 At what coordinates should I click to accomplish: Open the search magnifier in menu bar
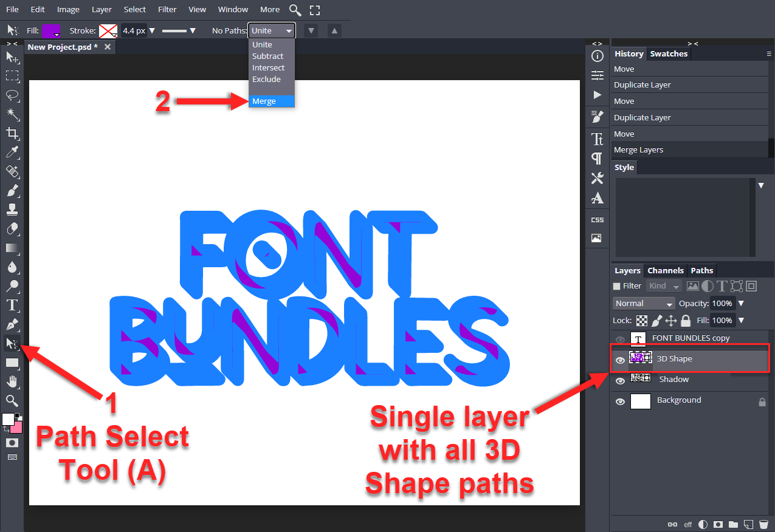pos(295,10)
